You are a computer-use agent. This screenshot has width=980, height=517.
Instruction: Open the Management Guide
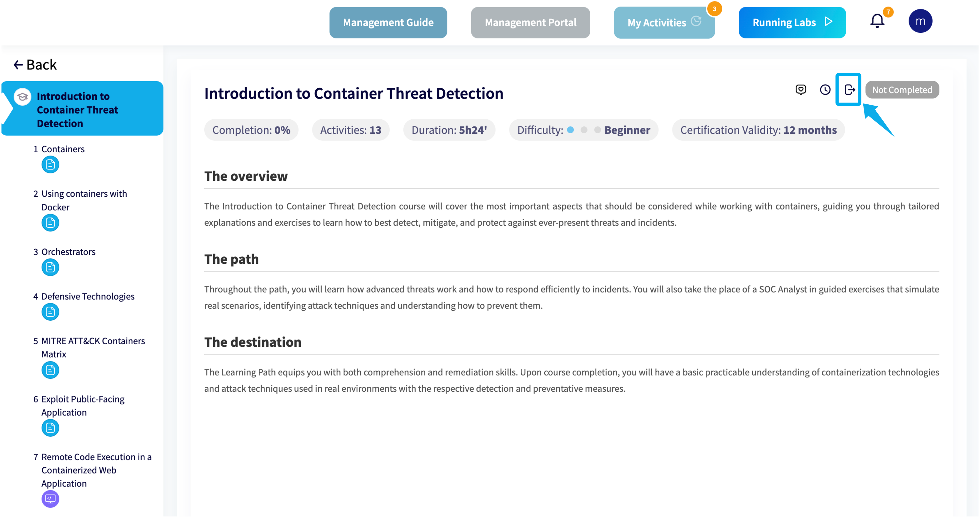(x=388, y=23)
